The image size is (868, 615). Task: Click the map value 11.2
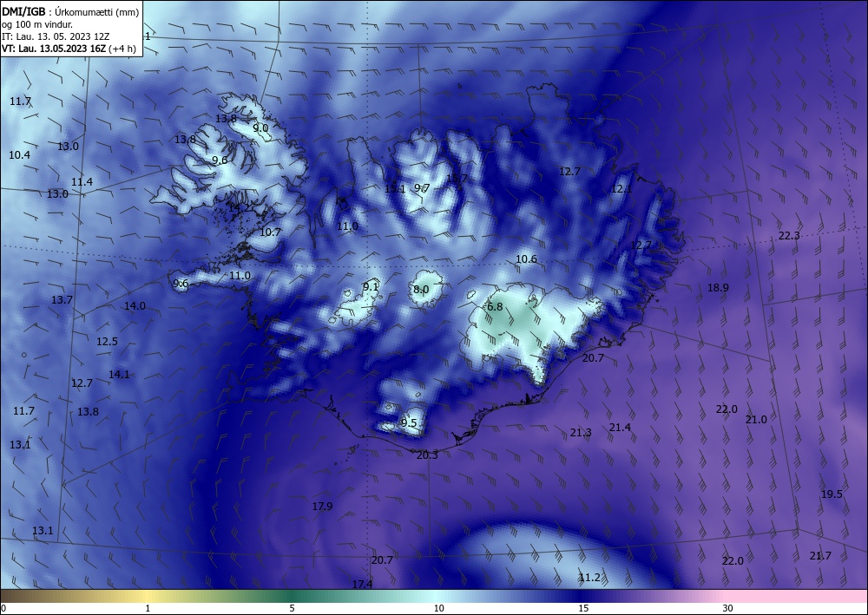(589, 578)
